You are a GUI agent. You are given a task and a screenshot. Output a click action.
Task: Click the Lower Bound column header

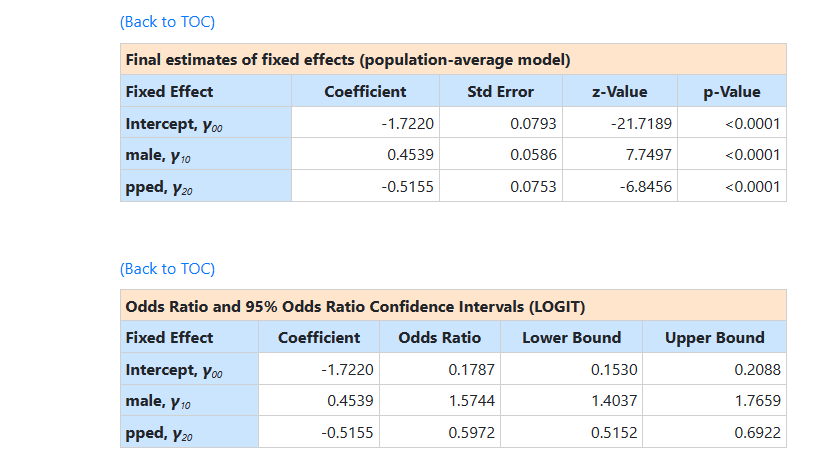(571, 337)
